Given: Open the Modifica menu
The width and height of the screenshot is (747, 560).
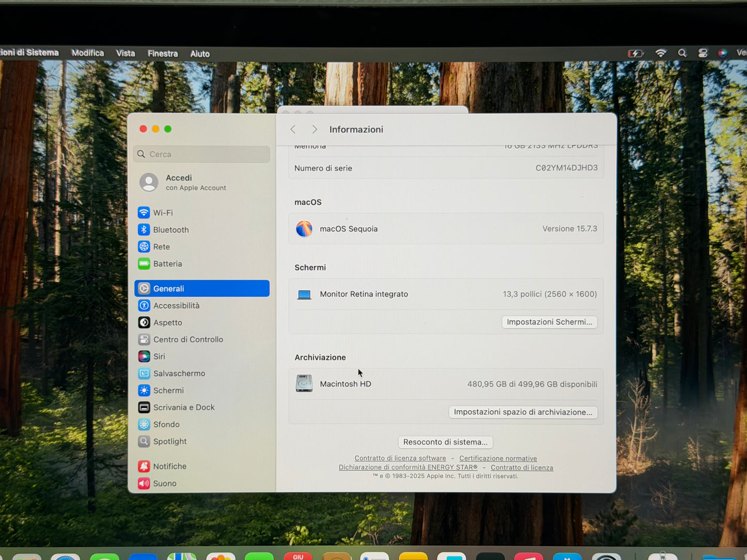Looking at the screenshot, I should [88, 53].
